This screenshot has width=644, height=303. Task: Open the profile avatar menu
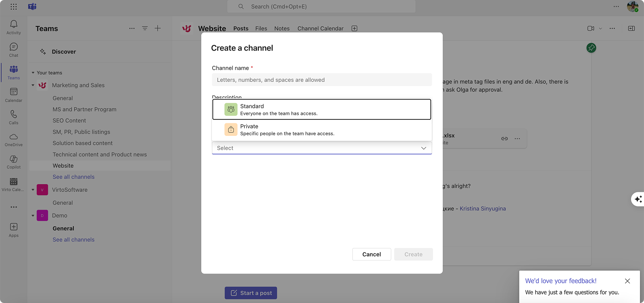632,7
